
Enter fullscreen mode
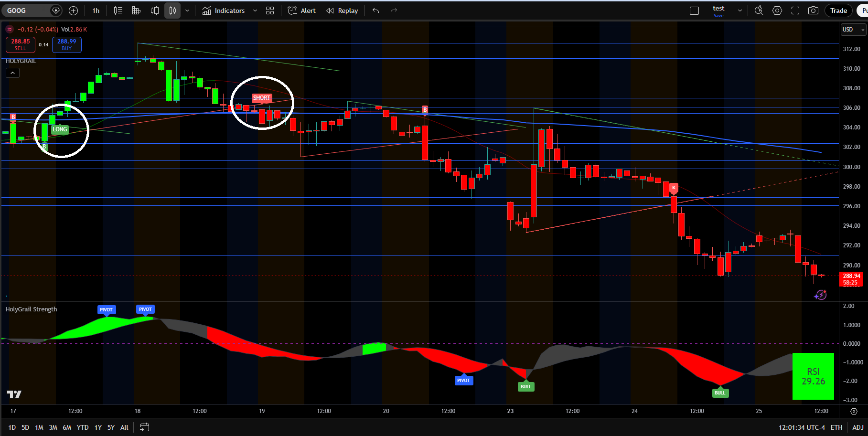point(795,11)
